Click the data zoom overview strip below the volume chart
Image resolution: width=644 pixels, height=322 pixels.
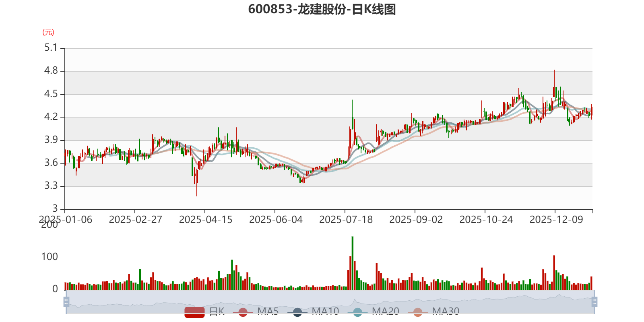click(x=330, y=301)
